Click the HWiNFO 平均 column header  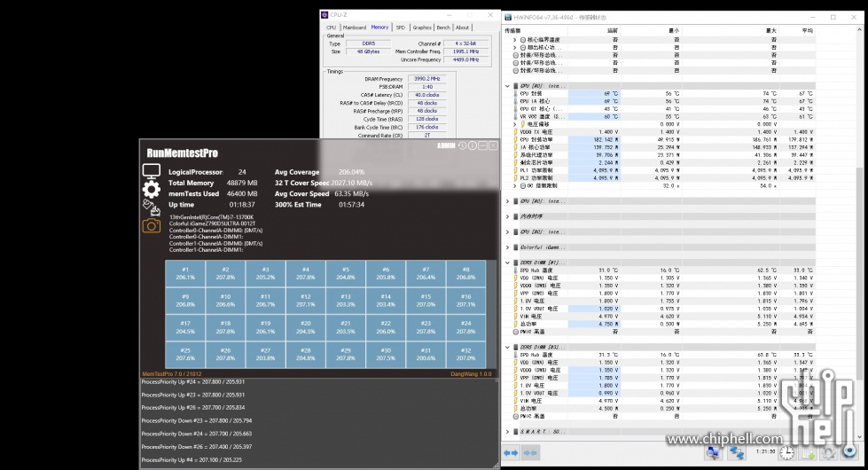click(x=807, y=31)
